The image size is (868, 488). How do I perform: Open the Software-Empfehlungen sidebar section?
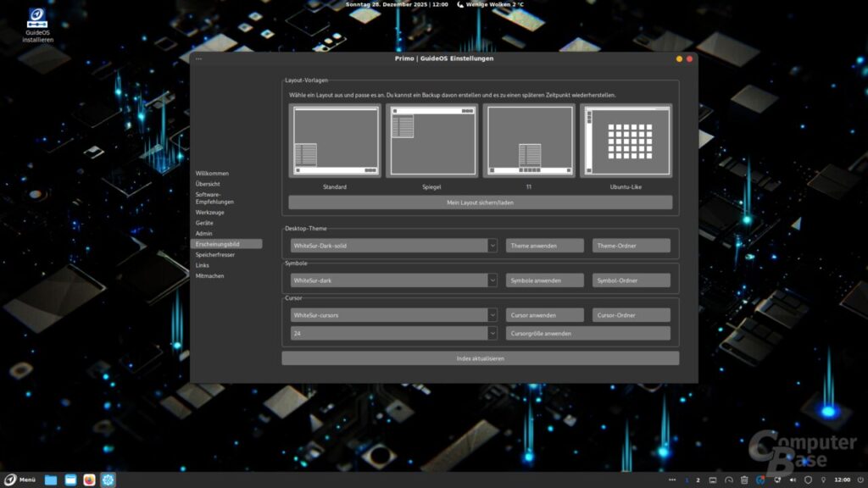tap(214, 197)
